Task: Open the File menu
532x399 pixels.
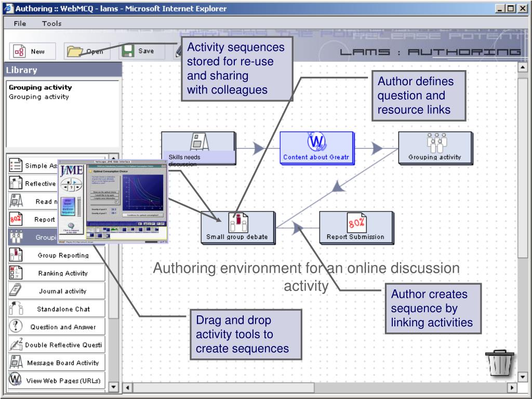Action: pos(20,23)
